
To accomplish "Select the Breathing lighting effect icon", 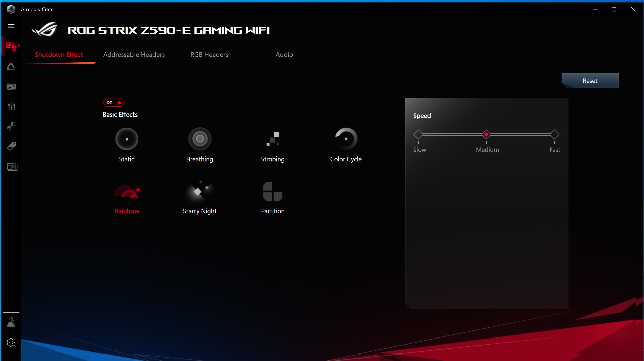I will 200,139.
